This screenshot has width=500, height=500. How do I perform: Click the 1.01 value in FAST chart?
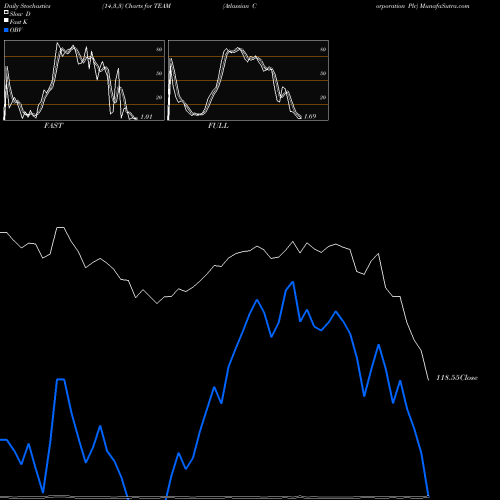pos(146,117)
